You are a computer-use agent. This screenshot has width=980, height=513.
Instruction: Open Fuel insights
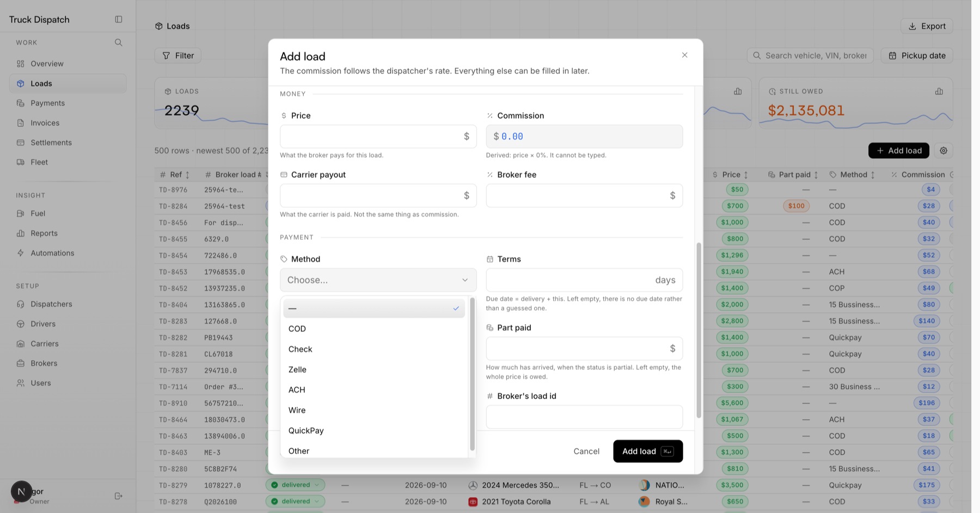[x=68, y=213]
